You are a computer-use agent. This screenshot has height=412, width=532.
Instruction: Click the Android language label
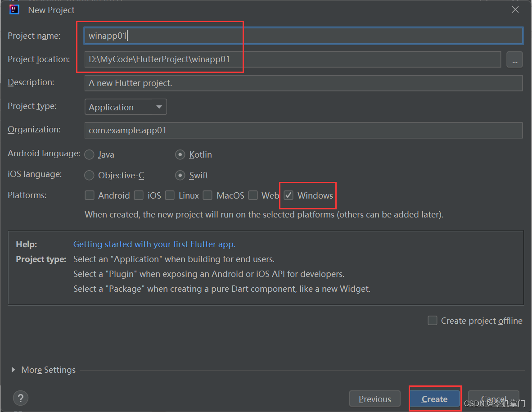point(44,154)
